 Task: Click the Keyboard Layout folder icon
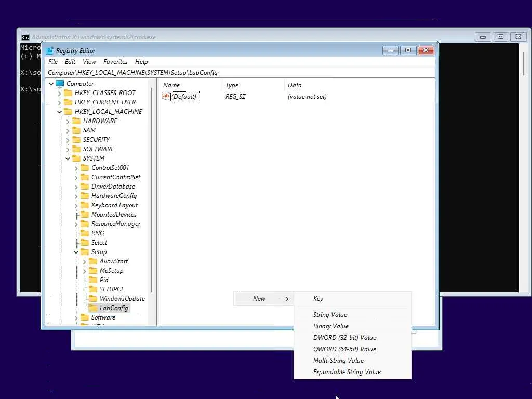[85, 205]
